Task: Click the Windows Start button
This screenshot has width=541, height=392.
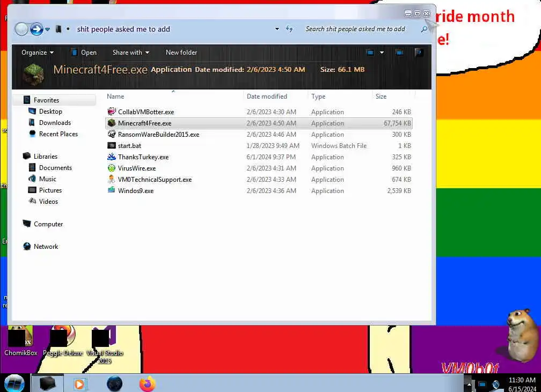Action: point(14,383)
